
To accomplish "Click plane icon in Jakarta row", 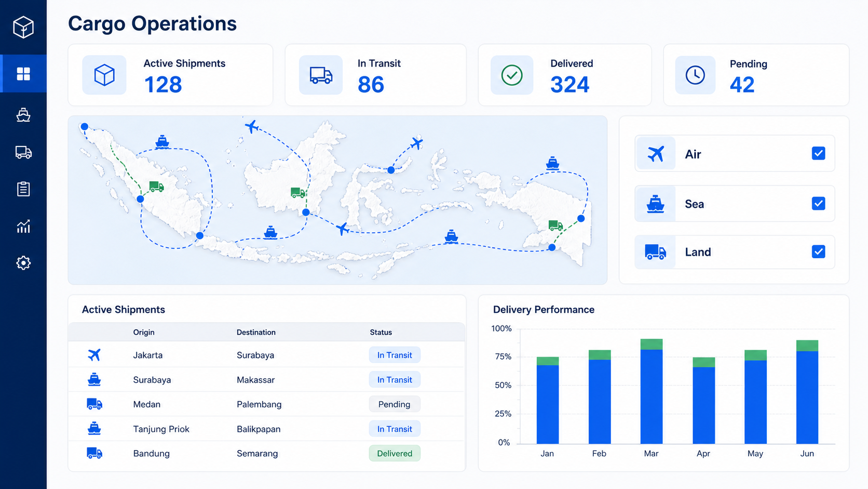I will 94,355.
